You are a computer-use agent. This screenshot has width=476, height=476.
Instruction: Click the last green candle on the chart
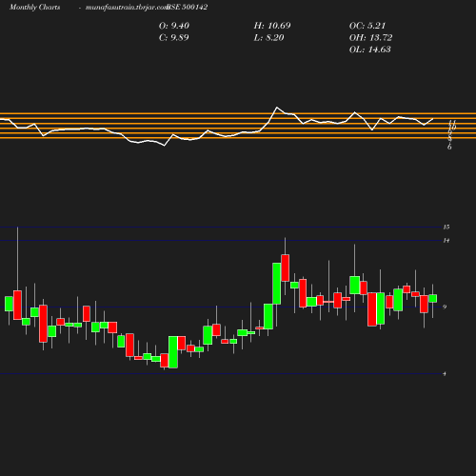click(x=433, y=298)
